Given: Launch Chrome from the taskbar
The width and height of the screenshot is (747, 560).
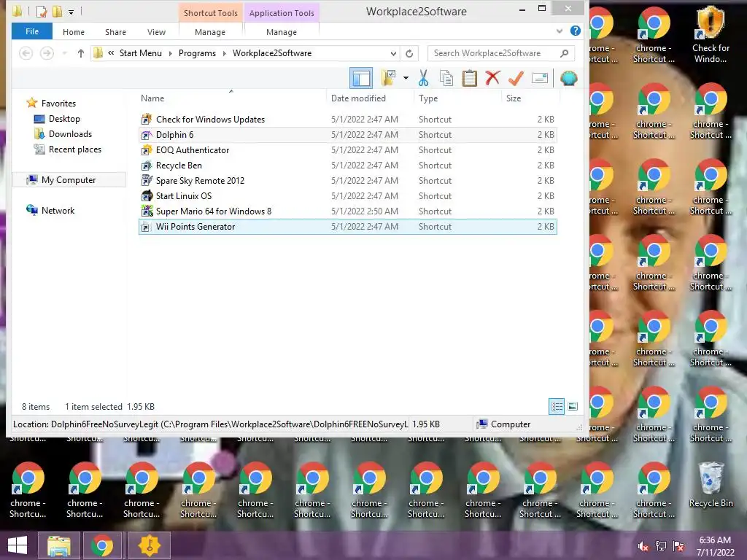Looking at the screenshot, I should 102,545.
